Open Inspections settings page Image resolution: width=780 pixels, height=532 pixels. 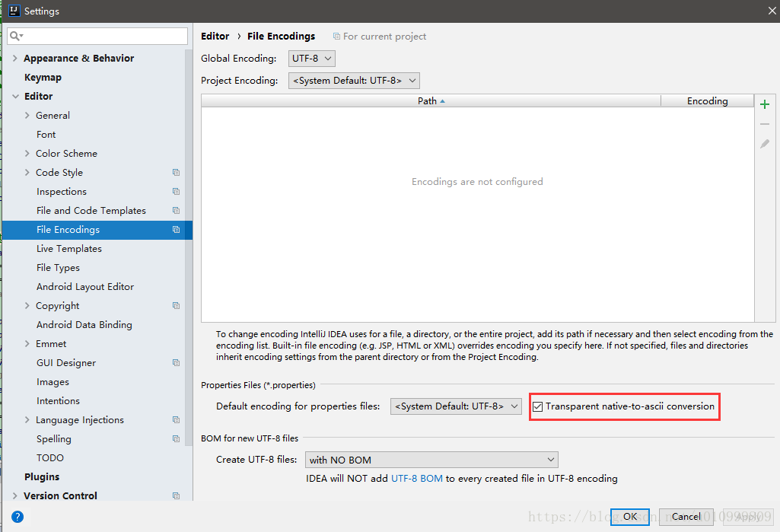[61, 192]
